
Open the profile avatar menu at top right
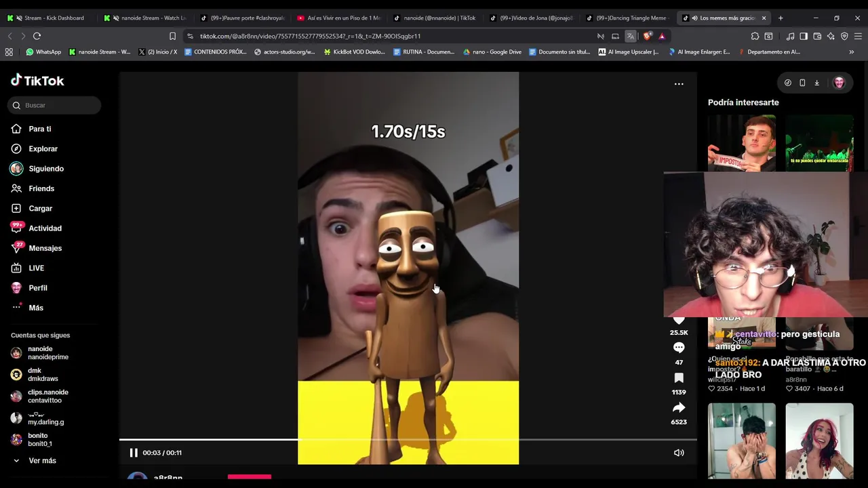[x=839, y=83]
